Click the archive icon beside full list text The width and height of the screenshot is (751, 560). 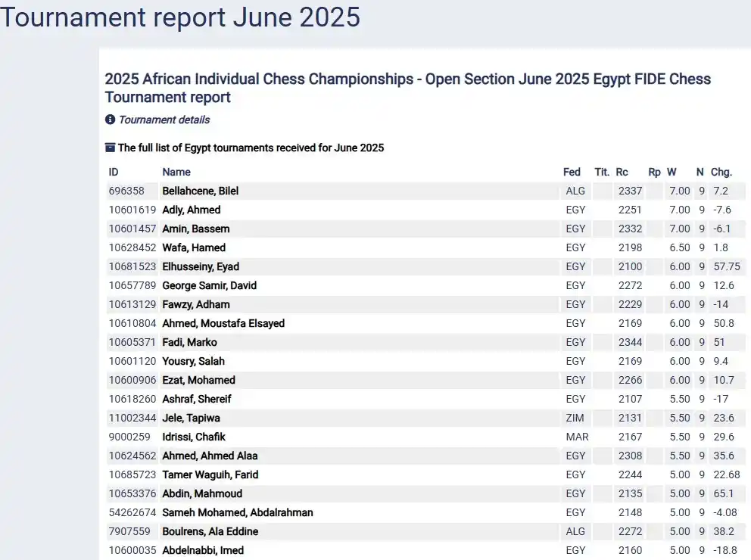click(x=111, y=148)
